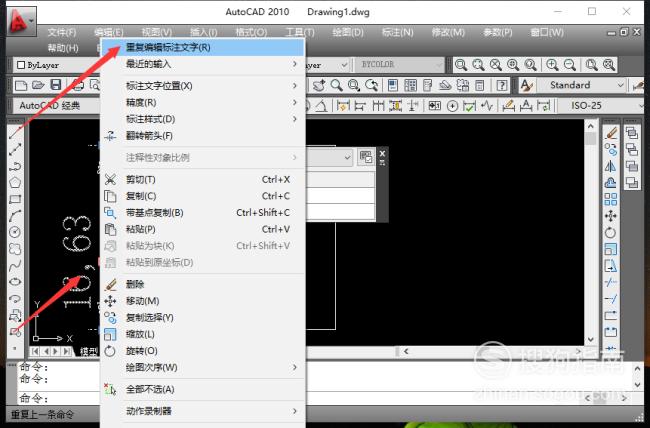This screenshot has width=650, height=428.
Task: Open the dropdown in the floating properties panel
Action: coord(347,158)
